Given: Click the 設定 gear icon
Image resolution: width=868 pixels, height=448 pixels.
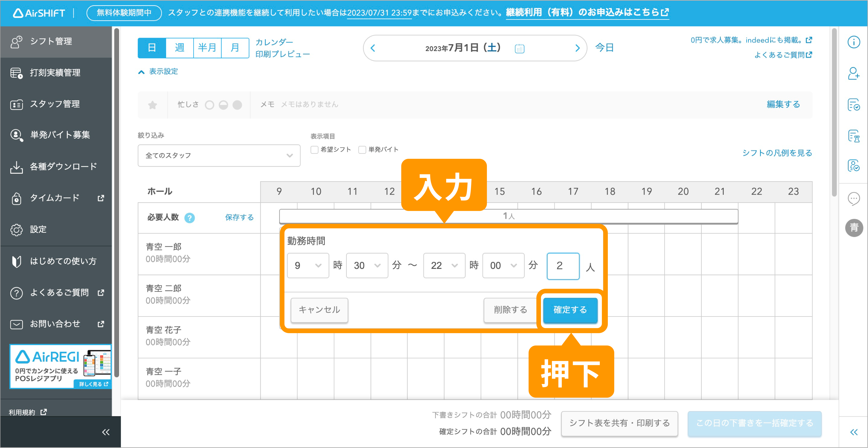Looking at the screenshot, I should point(16,229).
